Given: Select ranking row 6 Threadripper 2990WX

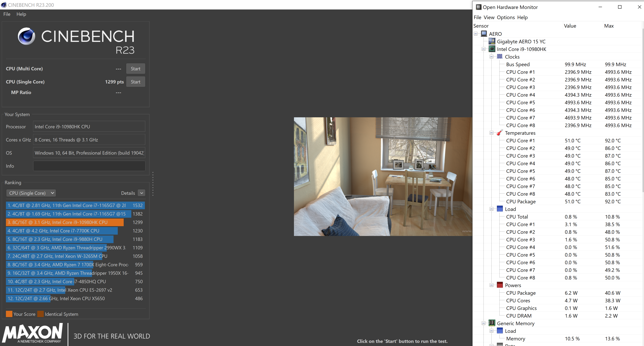Looking at the screenshot, I should (x=75, y=248).
